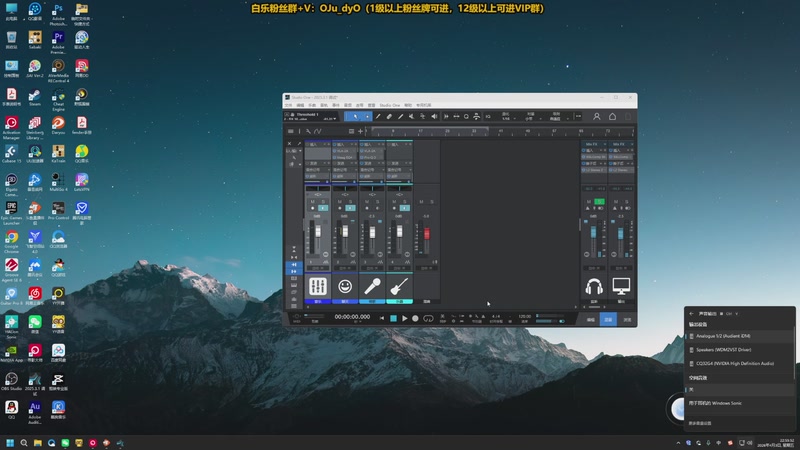Select Analogue 1/2 (Audient iD14) output device
Screen dimensions: 800x450
pos(739,336)
